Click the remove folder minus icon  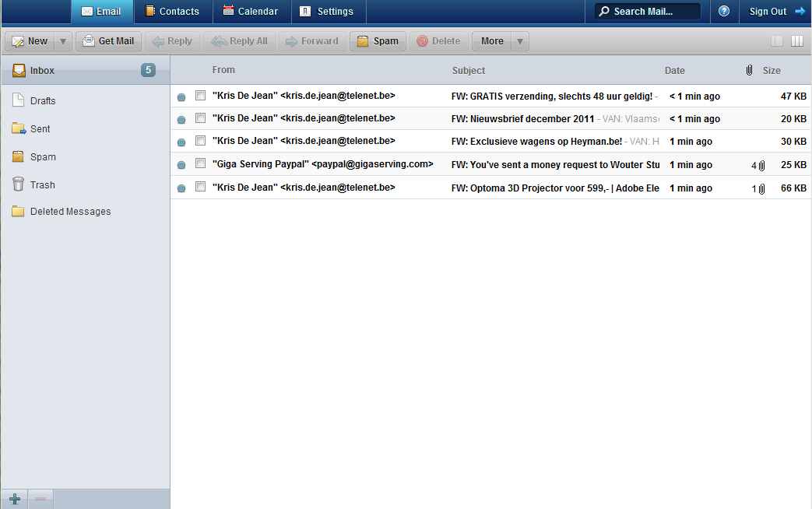[x=40, y=499]
